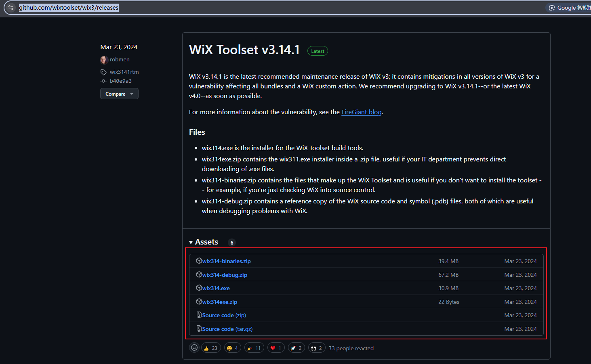The height and width of the screenshot is (364, 591).
Task: Click package icon next to wix314.exe
Action: 199,288
